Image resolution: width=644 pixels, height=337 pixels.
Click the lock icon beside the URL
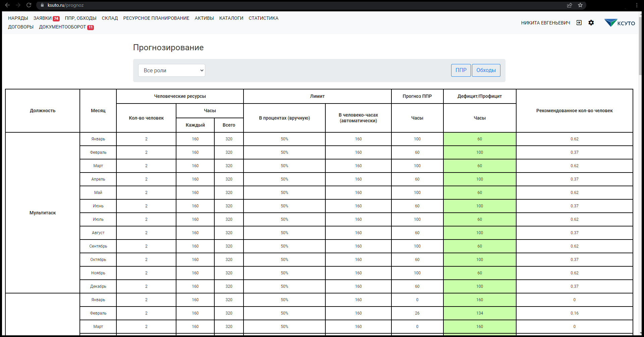(42, 5)
